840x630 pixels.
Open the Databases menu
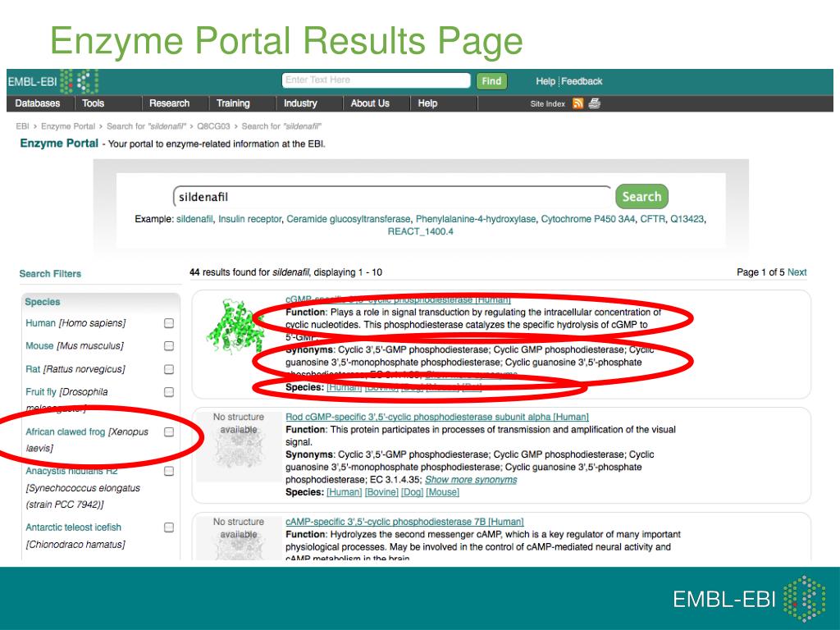(x=38, y=103)
